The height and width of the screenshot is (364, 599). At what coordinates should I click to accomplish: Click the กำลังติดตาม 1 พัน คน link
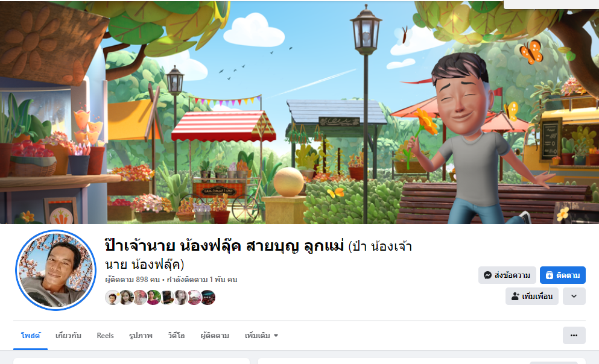[x=202, y=280]
